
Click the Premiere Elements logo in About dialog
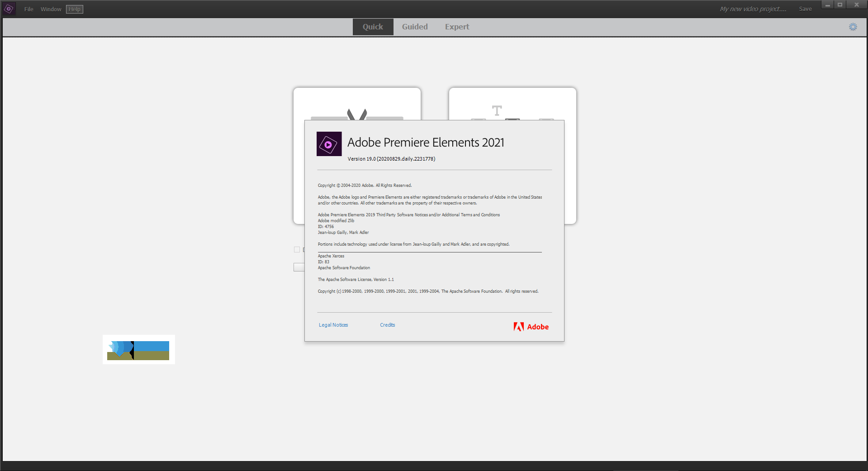click(x=329, y=144)
